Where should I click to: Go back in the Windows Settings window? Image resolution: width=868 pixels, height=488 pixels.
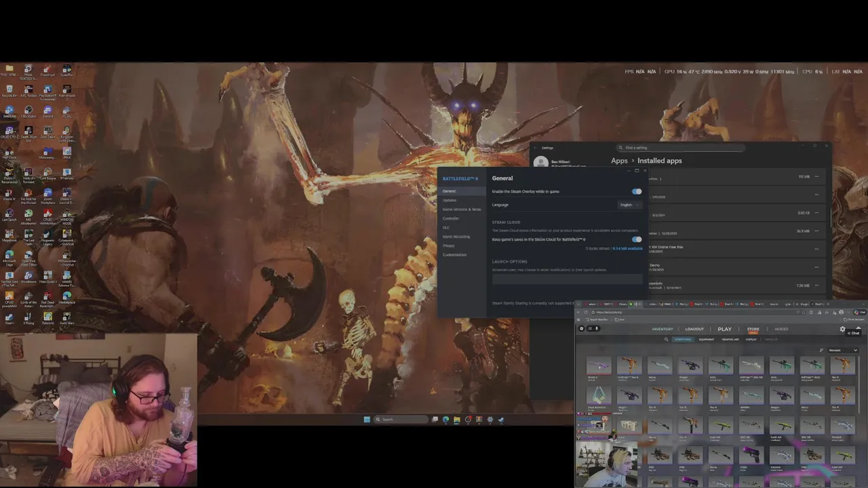click(534, 148)
